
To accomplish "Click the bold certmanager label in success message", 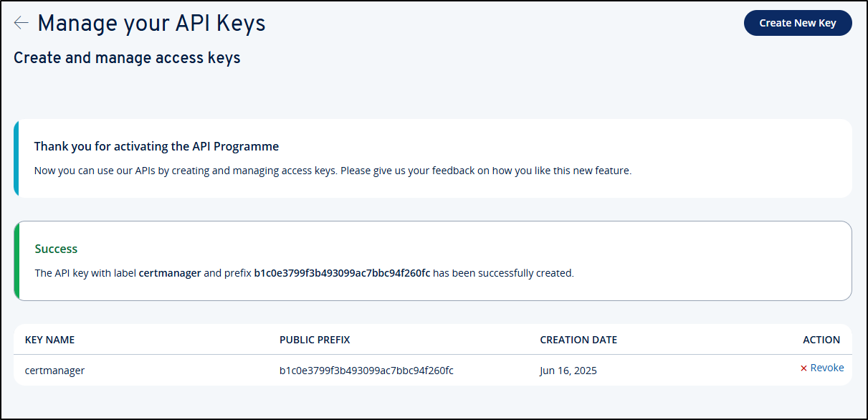I will click(170, 273).
